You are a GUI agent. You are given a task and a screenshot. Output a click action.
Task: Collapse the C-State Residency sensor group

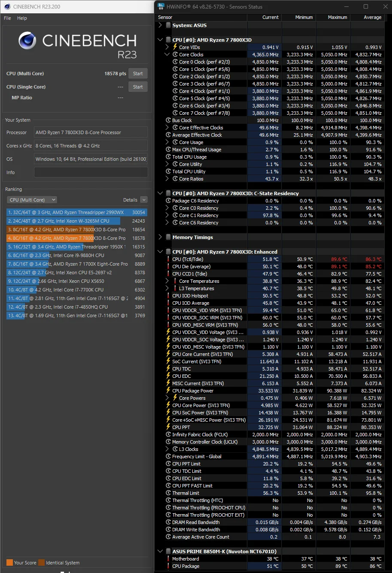[x=160, y=193]
